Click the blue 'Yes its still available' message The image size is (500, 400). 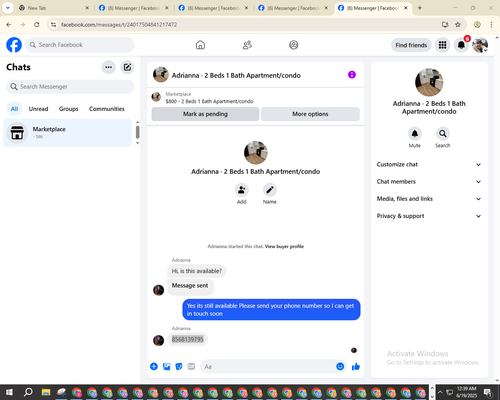pos(271,310)
